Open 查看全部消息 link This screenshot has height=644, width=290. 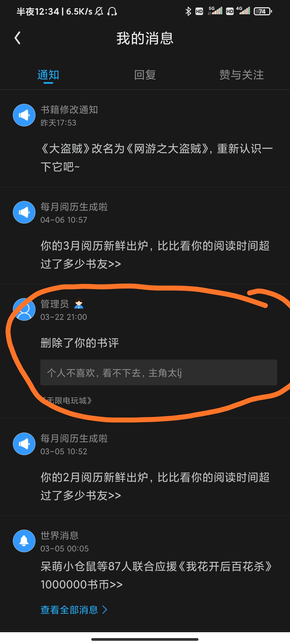pyautogui.click(x=69, y=610)
